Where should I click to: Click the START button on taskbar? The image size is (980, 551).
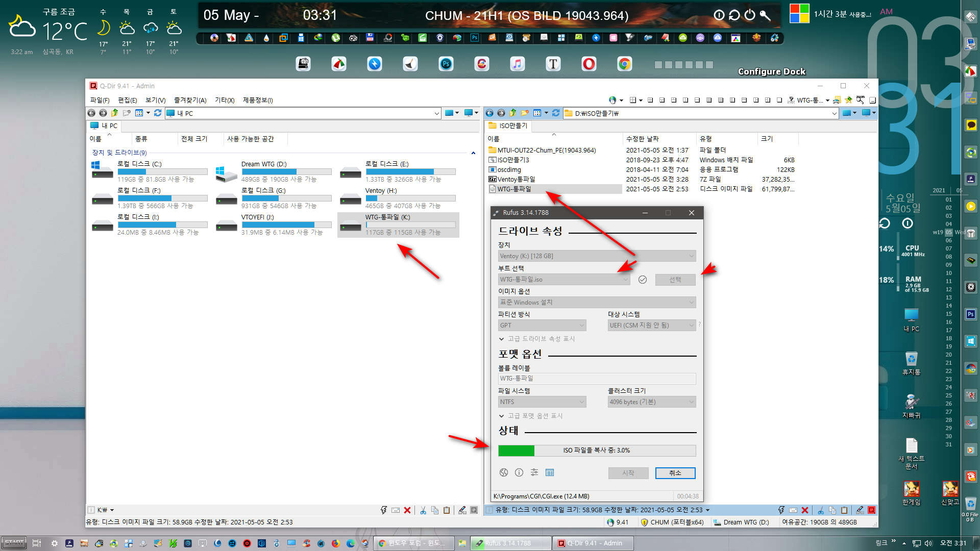14,543
